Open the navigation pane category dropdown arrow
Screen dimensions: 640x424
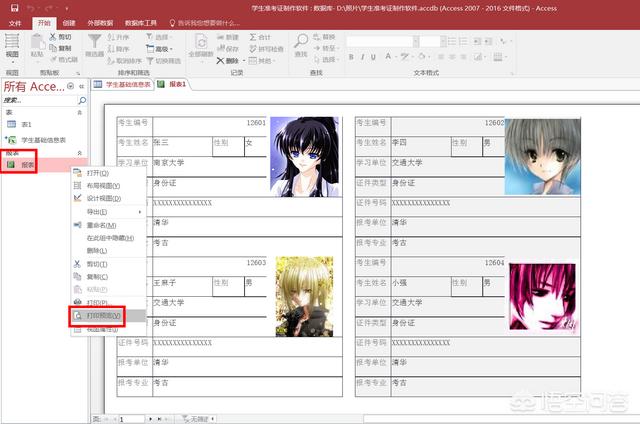click(x=71, y=86)
